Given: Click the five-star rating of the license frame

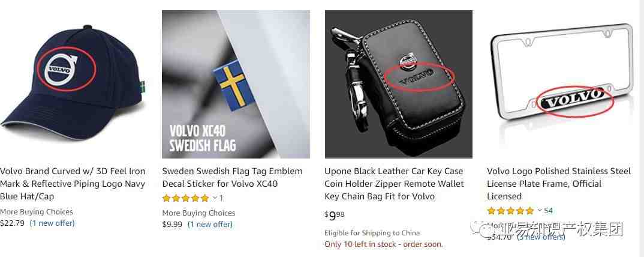Looking at the screenshot, I should [x=510, y=211].
